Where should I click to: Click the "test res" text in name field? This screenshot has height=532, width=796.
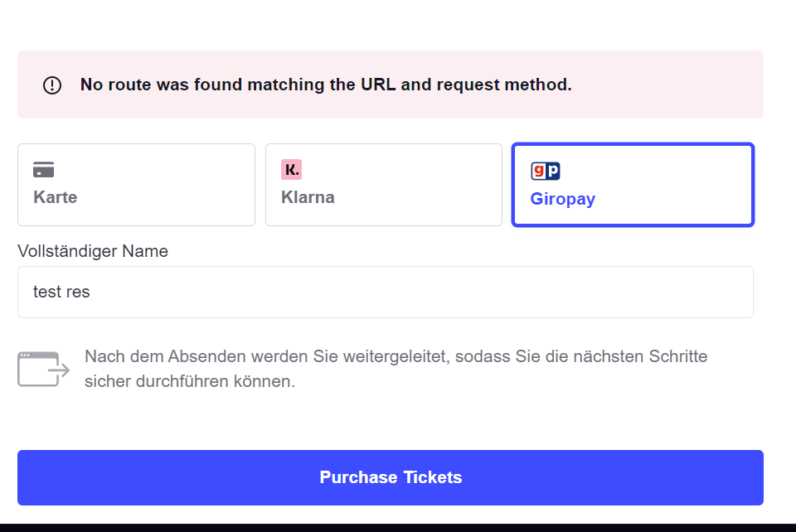(x=61, y=292)
